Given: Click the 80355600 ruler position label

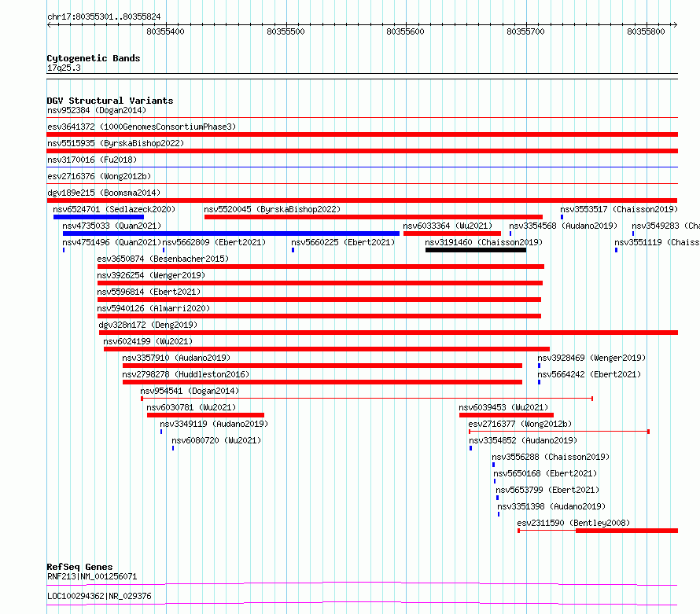Looking at the screenshot, I should (x=405, y=31).
